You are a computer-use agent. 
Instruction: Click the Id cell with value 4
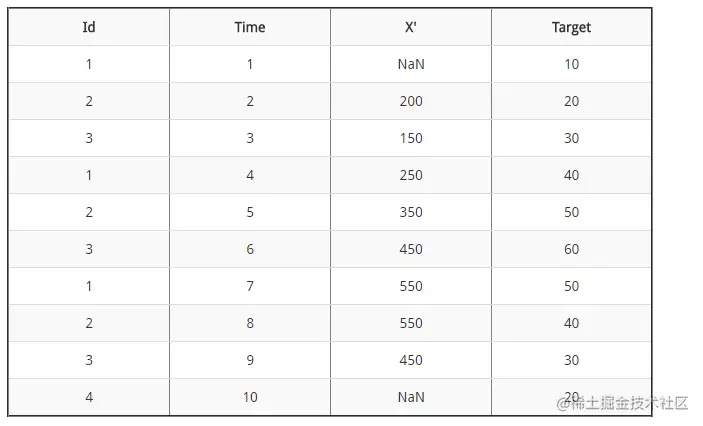point(89,397)
